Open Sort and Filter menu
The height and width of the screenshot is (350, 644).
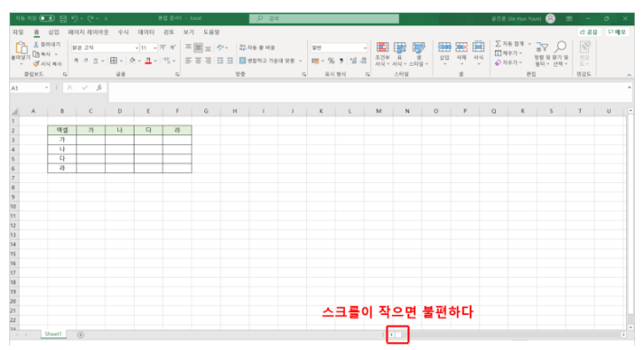542,54
